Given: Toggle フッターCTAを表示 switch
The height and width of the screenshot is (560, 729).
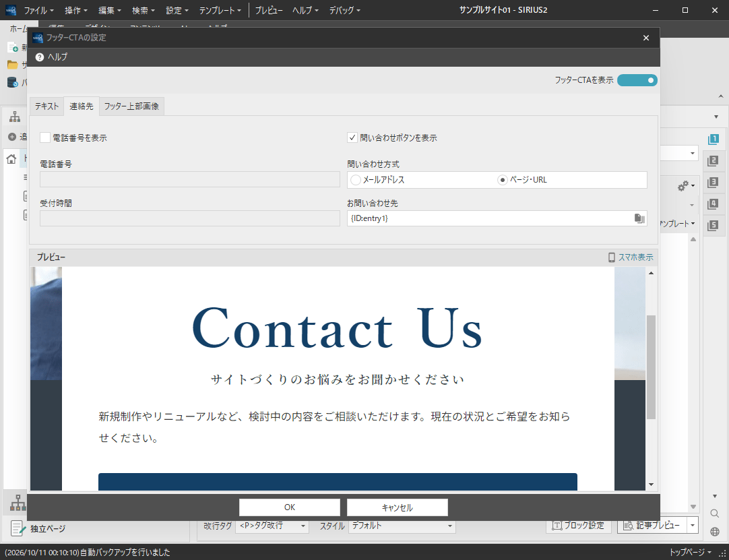Looking at the screenshot, I should pyautogui.click(x=637, y=80).
